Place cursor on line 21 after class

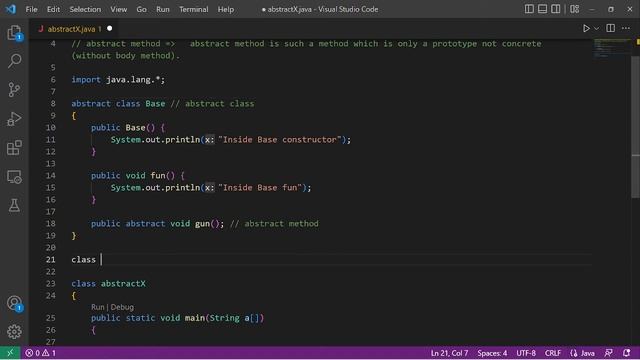[x=102, y=260]
